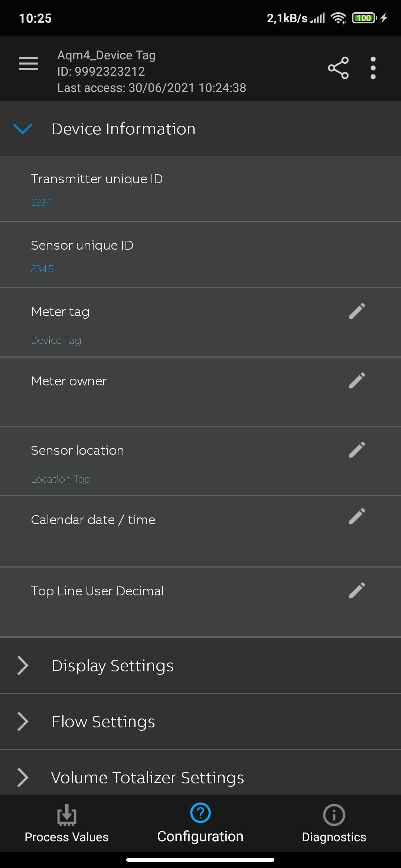Open the Diagnostics tab

[334, 823]
